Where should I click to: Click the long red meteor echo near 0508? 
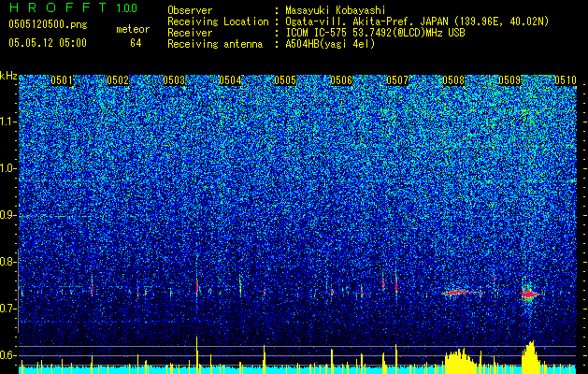click(460, 293)
